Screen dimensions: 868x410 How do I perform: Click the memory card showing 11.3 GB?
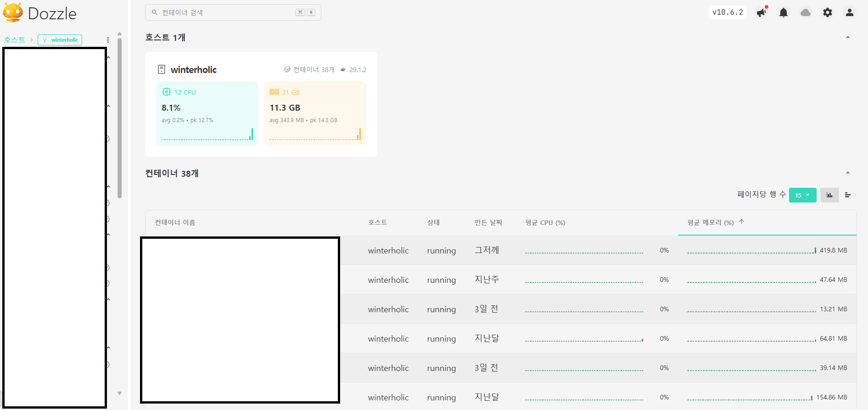point(315,113)
